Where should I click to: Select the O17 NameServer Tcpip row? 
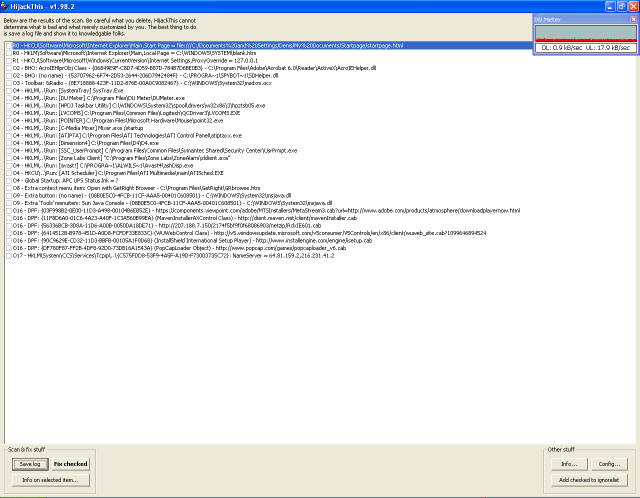point(173,256)
